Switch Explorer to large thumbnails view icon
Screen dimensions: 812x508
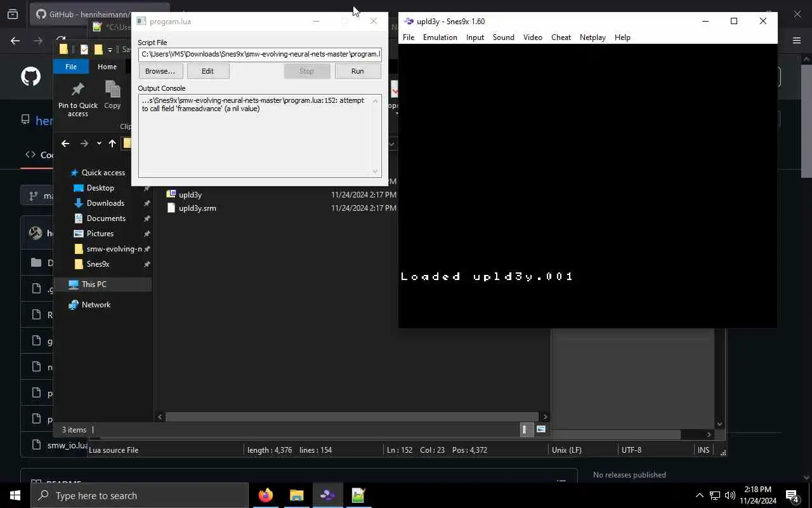coord(541,430)
